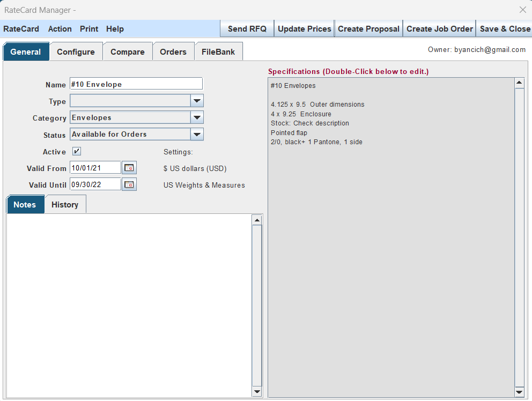Open the Status dropdown list
Screen dimensions: 532x401
[x=197, y=134]
